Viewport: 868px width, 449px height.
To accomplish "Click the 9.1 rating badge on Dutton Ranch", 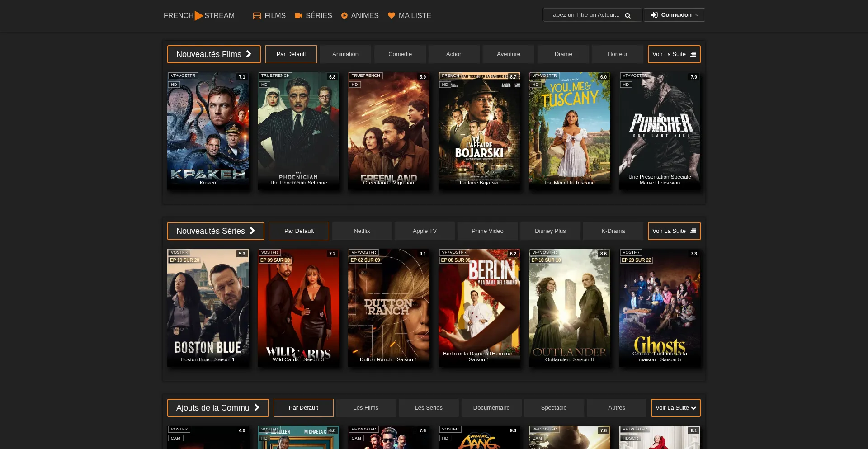I will [423, 254].
